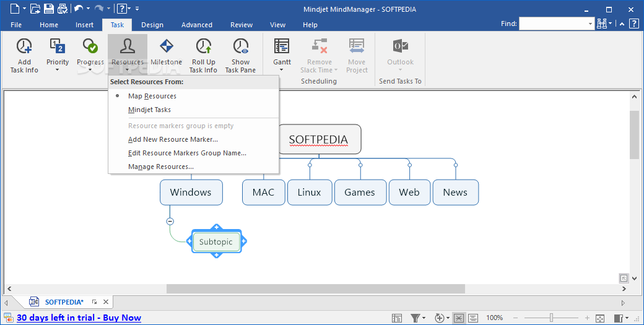Choose Mindjet Tasks from the menu

pos(149,110)
